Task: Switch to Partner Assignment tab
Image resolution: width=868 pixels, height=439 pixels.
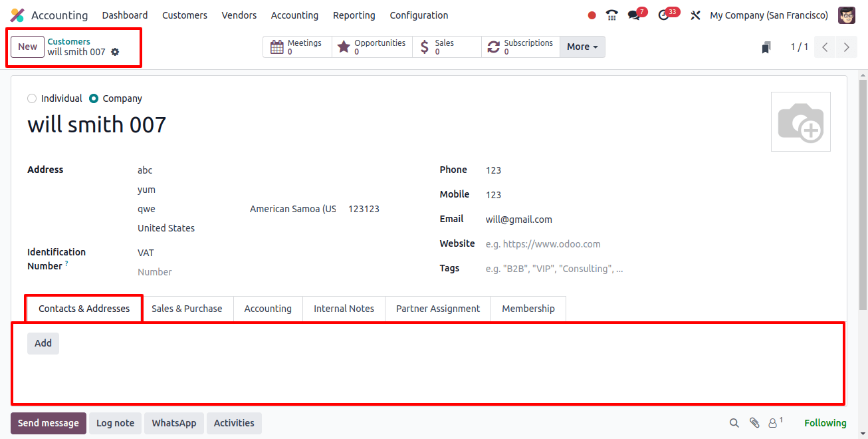Action: coord(438,309)
